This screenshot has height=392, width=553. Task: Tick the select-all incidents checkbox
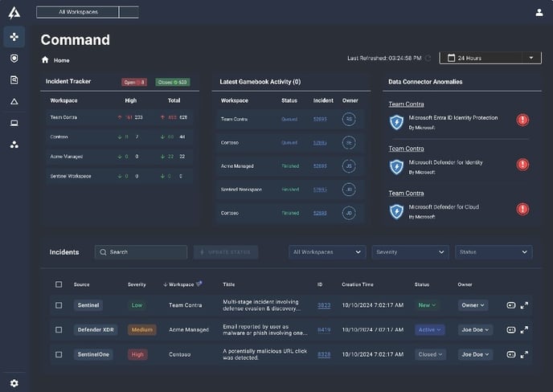point(59,284)
